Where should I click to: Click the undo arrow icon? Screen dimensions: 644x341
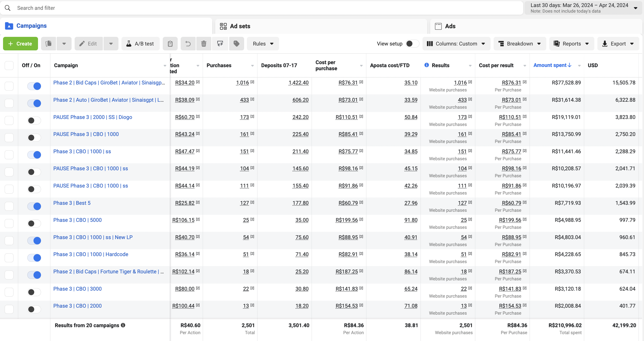[x=188, y=44]
